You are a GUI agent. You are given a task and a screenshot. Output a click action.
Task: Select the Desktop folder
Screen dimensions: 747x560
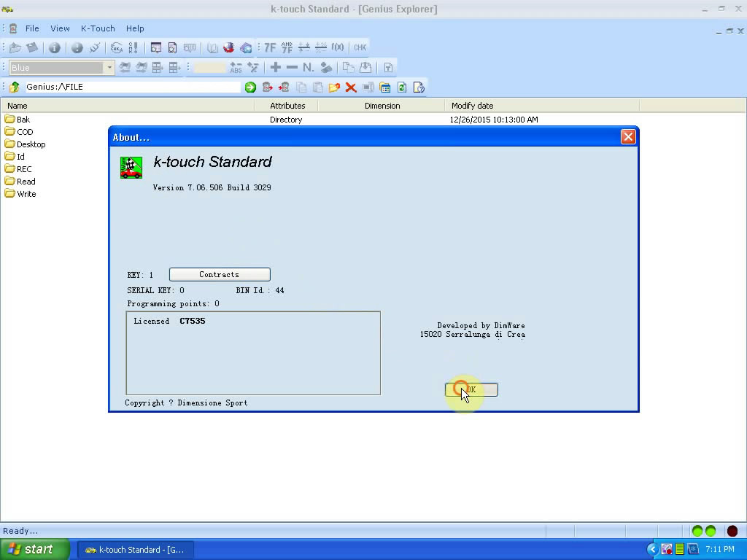26,144
